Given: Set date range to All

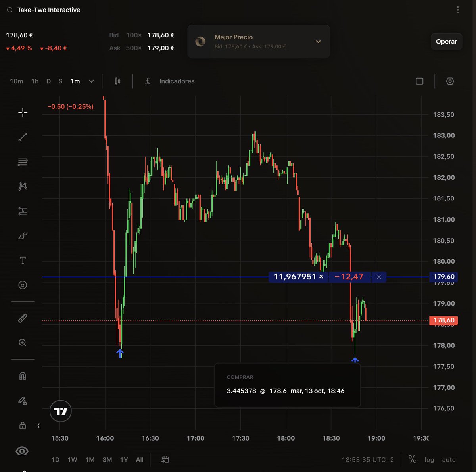Looking at the screenshot, I should pos(140,460).
